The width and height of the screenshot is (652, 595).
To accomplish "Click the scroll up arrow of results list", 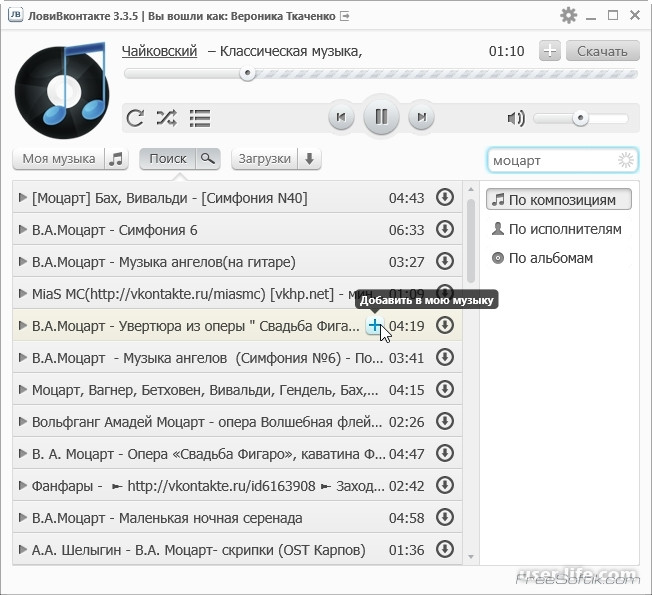I will click(471, 190).
